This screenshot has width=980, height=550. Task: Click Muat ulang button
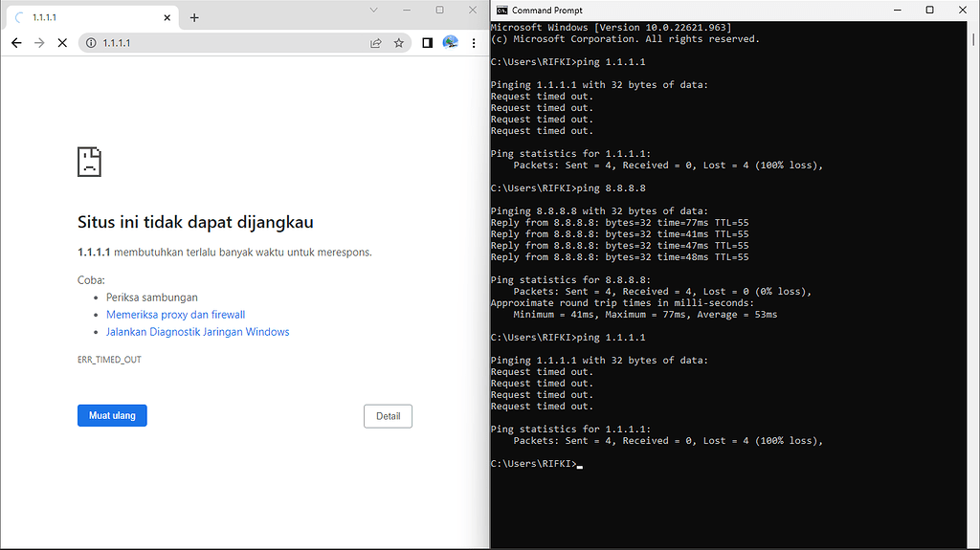pos(112,416)
